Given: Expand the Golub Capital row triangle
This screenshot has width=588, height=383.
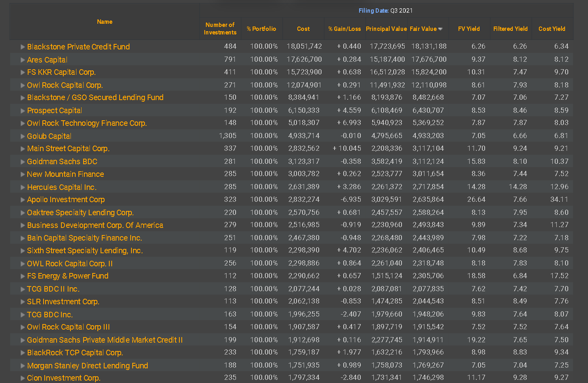Looking at the screenshot, I should (23, 137).
